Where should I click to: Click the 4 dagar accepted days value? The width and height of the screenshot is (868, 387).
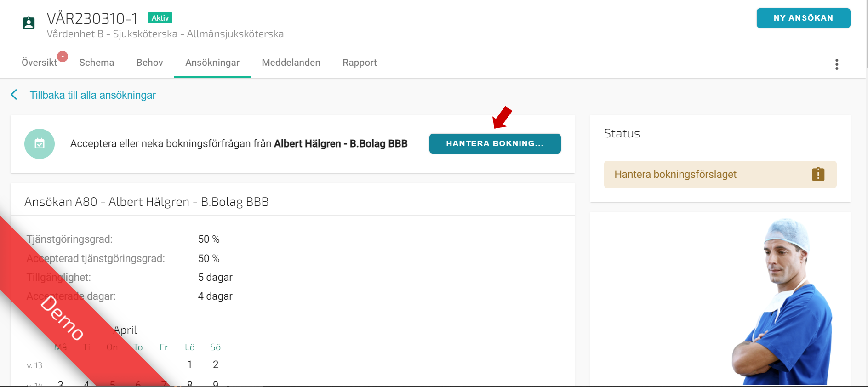[x=215, y=296]
